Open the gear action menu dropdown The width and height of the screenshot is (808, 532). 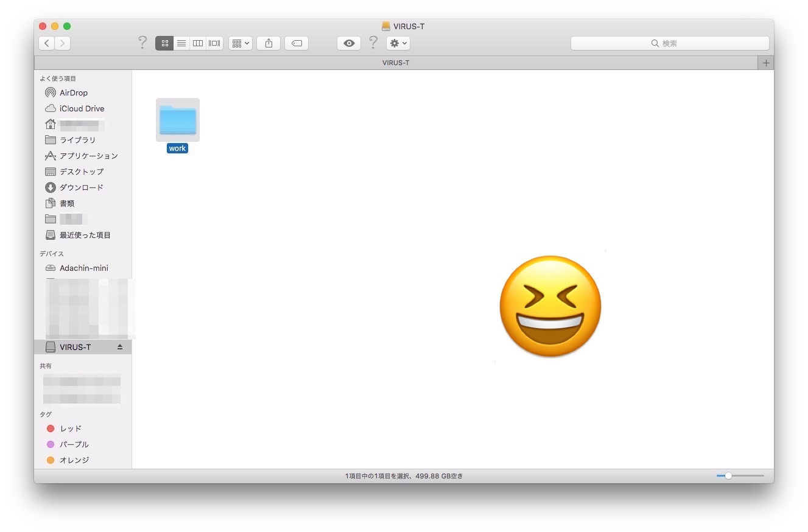398,43
